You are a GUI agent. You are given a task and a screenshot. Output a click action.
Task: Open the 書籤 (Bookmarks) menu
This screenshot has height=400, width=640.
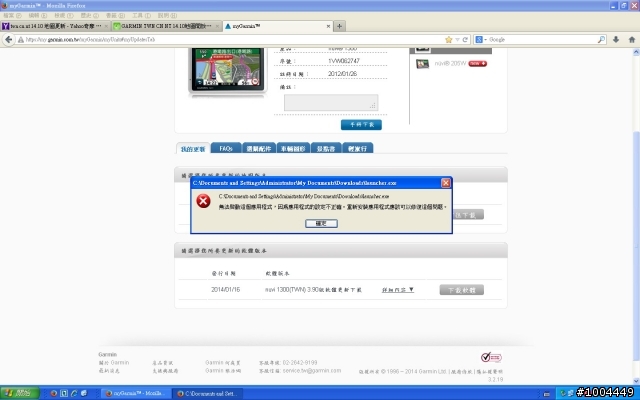tap(115, 16)
